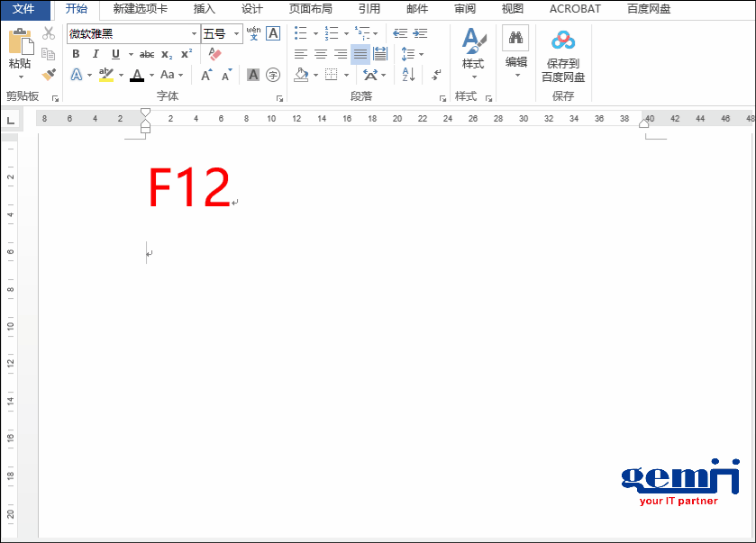Toggle bold formatting
Screen dimensions: 756x543
point(77,54)
